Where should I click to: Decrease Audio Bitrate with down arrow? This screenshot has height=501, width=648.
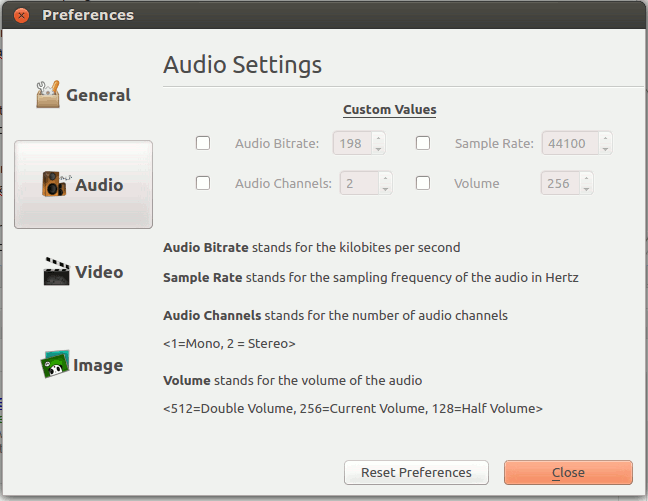click(378, 149)
